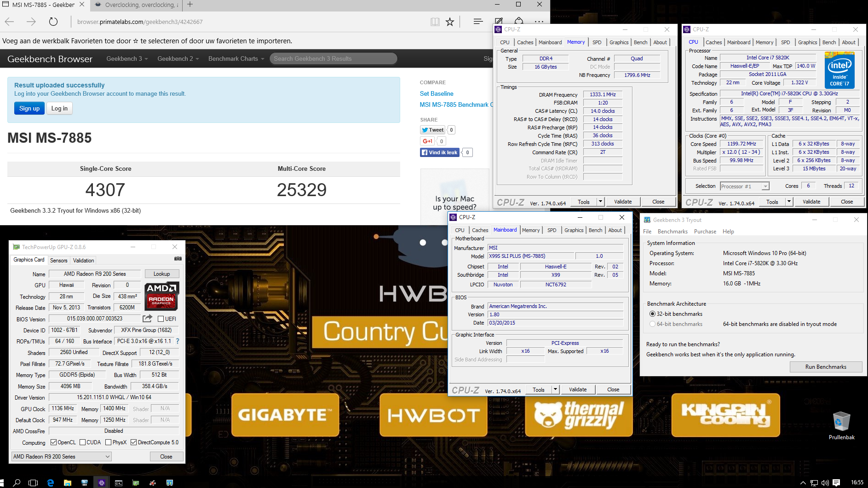Expand Tools arrow in CPU-Z Mainboard window
868x488 pixels.
(555, 389)
